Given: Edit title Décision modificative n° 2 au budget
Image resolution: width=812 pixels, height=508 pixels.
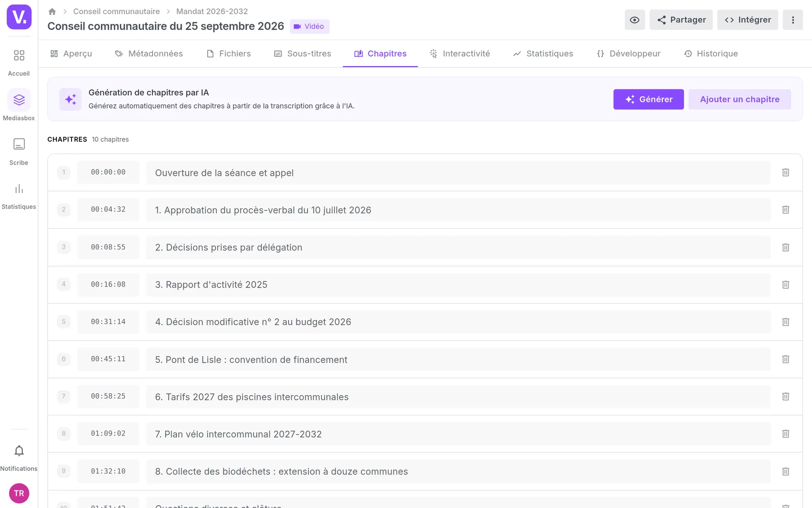Looking at the screenshot, I should click(x=458, y=322).
